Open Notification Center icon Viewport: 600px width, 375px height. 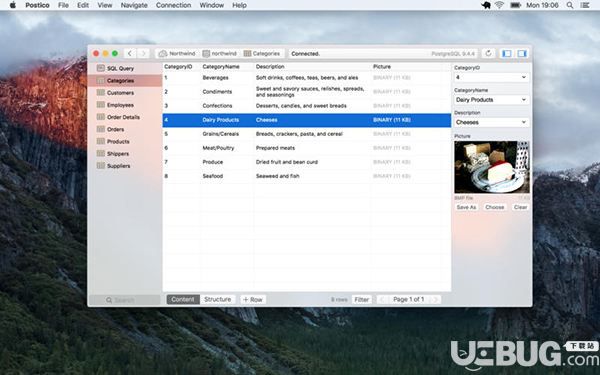(585, 5)
